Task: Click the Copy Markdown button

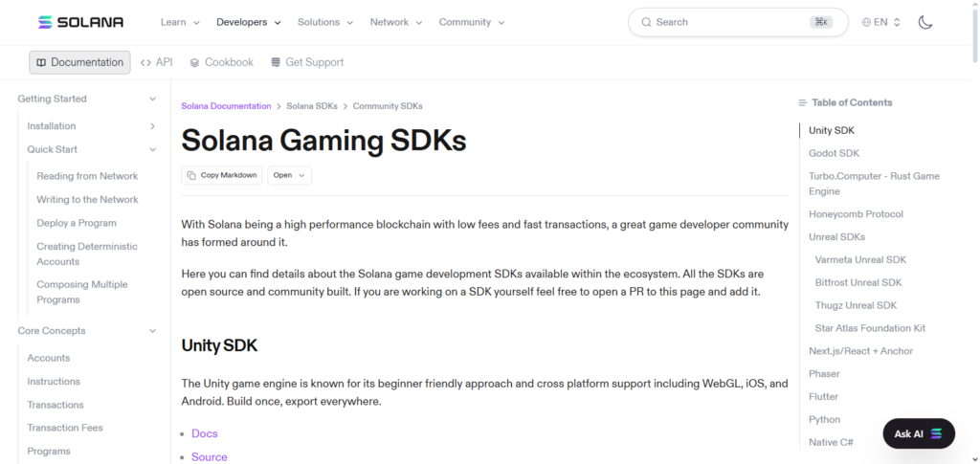Action: coord(222,175)
